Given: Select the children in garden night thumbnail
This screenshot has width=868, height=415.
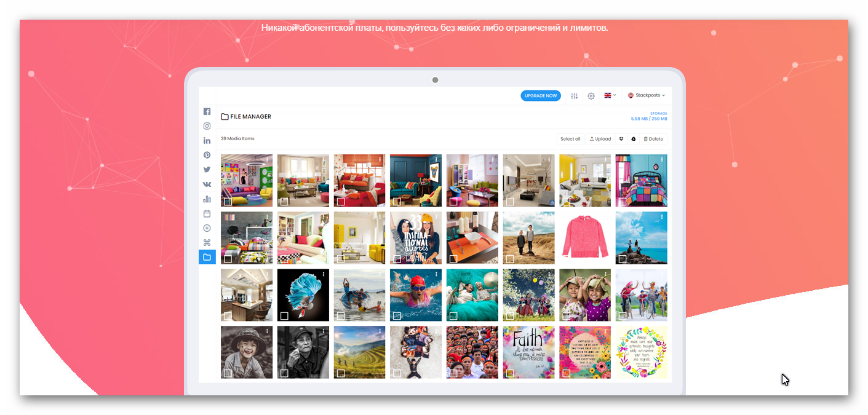Looking at the screenshot, I should point(528,295).
